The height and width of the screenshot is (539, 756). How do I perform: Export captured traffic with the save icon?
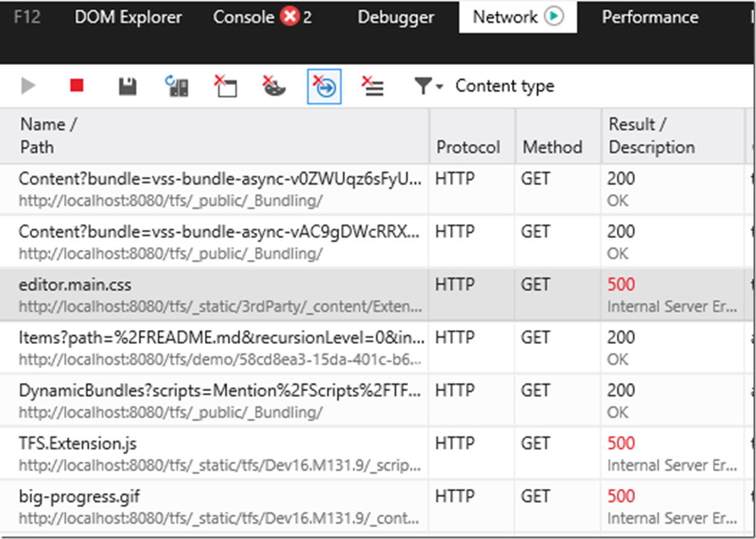[127, 87]
